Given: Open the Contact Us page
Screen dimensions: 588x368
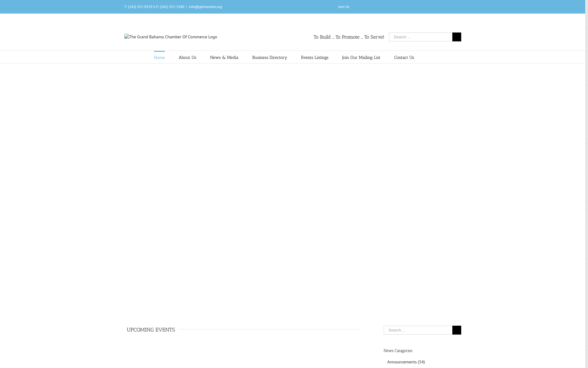Looking at the screenshot, I should 404,57.
